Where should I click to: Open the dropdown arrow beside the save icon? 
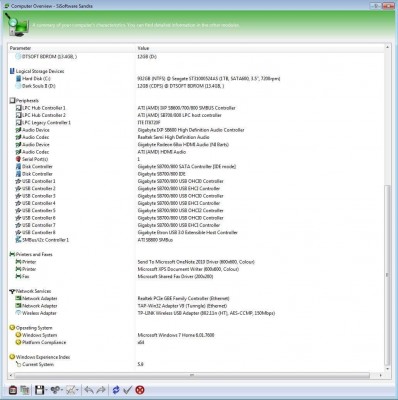[46, 390]
